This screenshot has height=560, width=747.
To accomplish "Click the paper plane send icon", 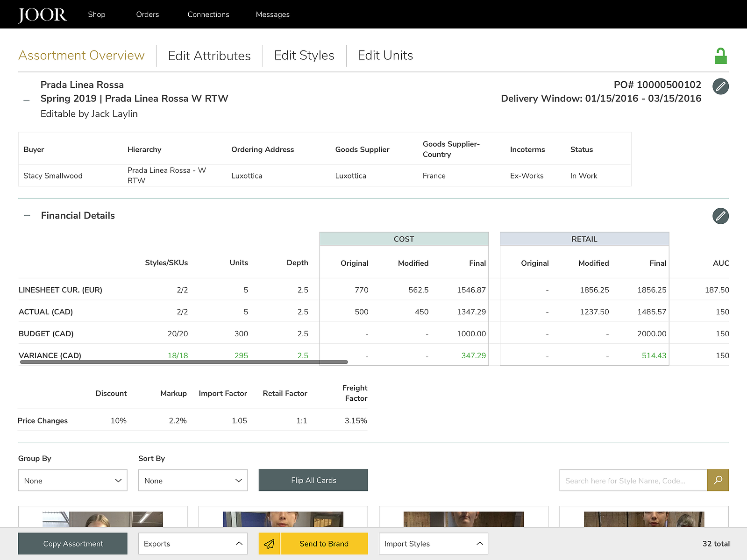I will 269,544.
